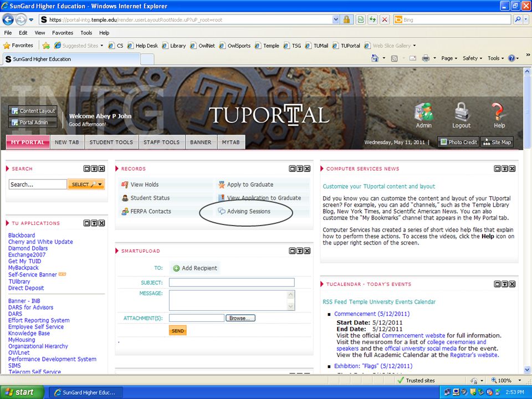Minimize the Computer Services News channel
The width and height of the screenshot is (532, 399).
505,168
